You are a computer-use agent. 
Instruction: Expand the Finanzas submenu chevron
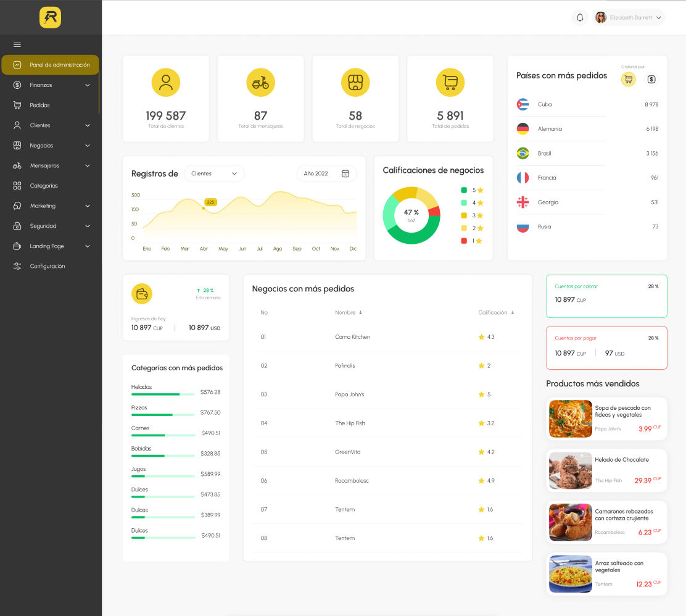pyautogui.click(x=88, y=85)
